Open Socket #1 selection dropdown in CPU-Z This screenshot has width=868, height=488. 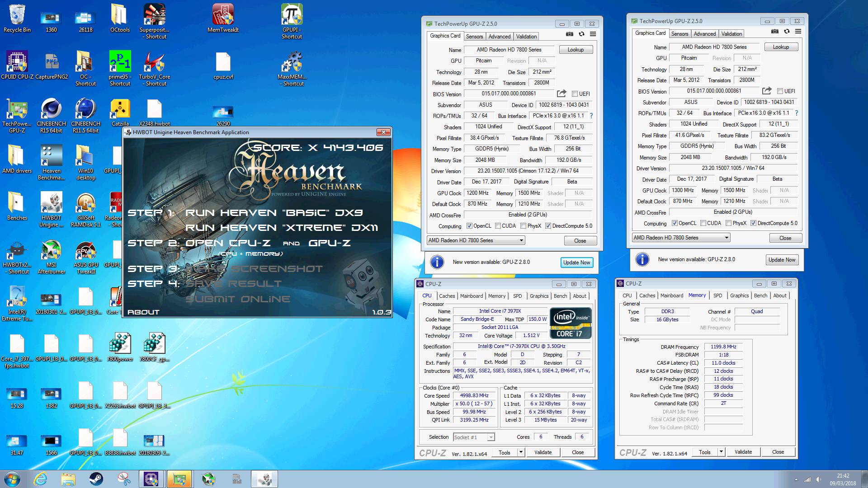pyautogui.click(x=474, y=437)
